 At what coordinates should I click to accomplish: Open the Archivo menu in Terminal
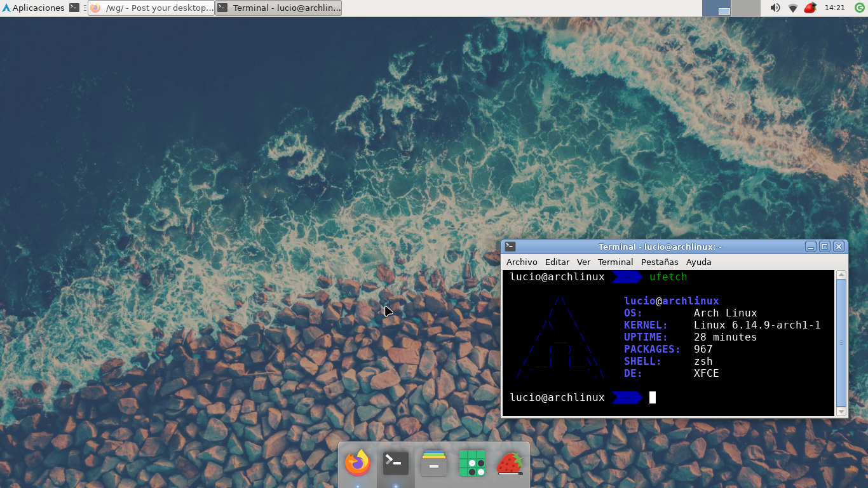point(522,262)
